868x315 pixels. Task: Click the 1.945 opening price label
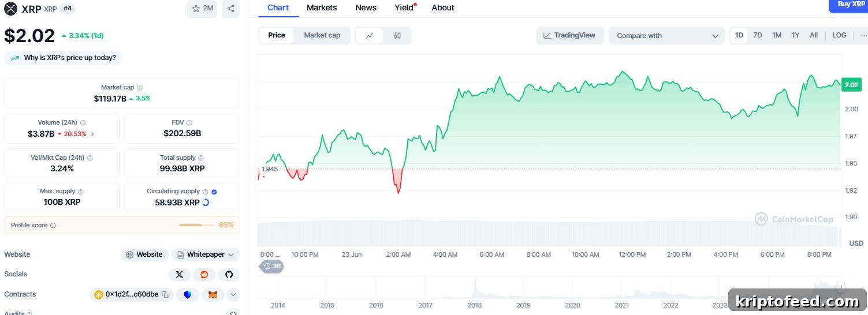tap(269, 169)
